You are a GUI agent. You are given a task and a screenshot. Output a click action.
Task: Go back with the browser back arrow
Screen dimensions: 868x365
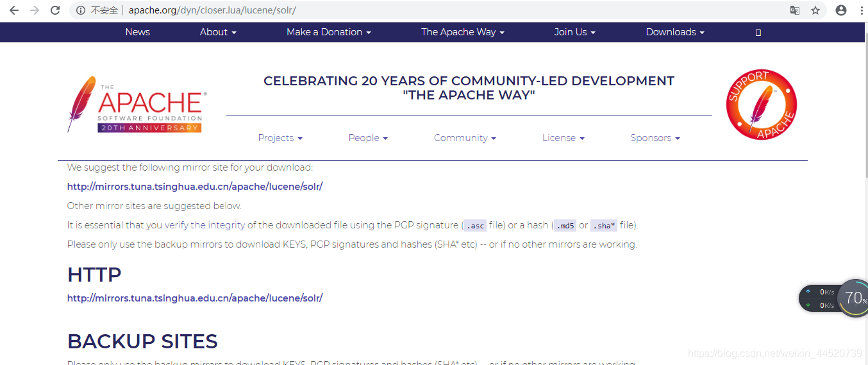tap(14, 10)
